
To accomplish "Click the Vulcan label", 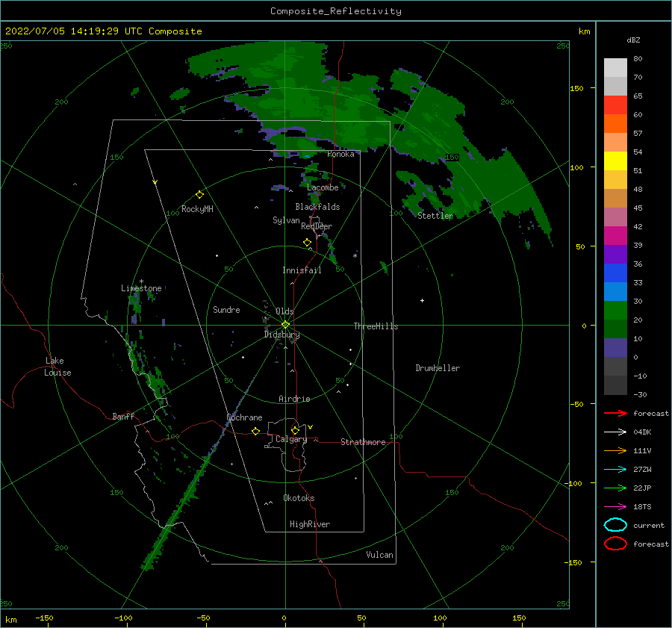I will point(380,555).
